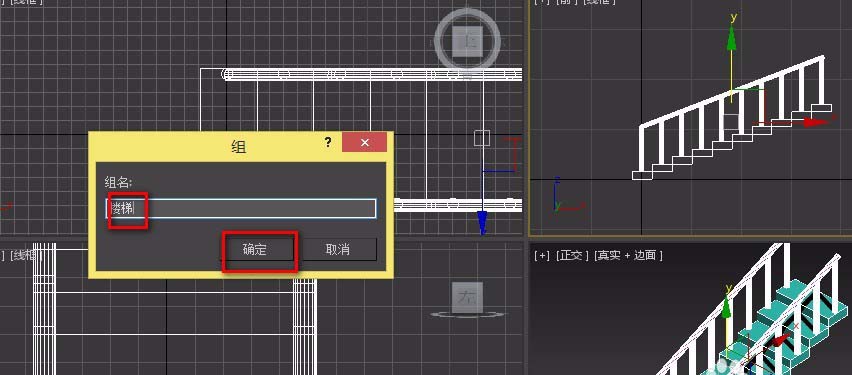This screenshot has width=852, height=375.
Task: Open the [+] menu of the 正交 viewport
Action: [541, 255]
